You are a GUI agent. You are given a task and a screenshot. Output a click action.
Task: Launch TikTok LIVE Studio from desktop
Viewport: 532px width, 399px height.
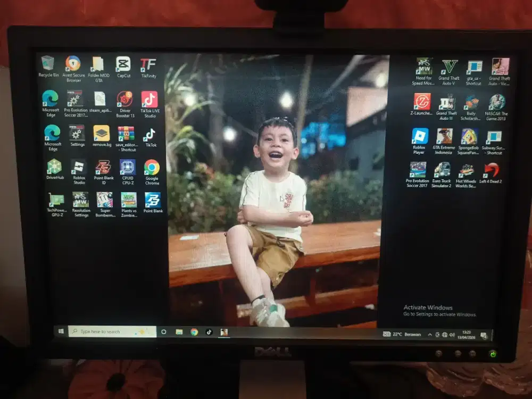pyautogui.click(x=149, y=99)
